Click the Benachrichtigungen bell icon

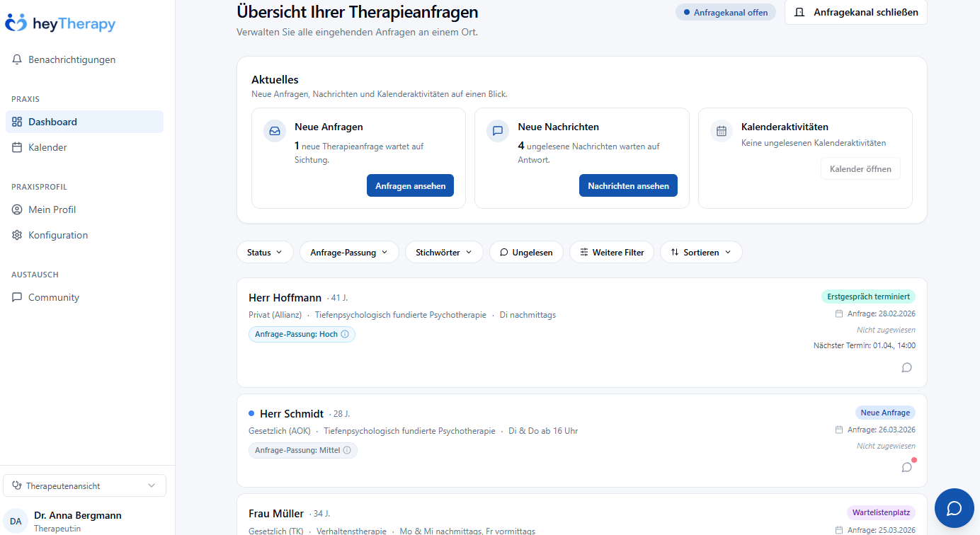click(x=17, y=59)
